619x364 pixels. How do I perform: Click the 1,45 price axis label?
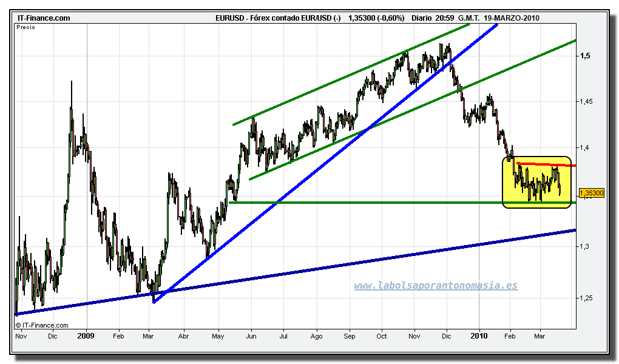pos(586,101)
